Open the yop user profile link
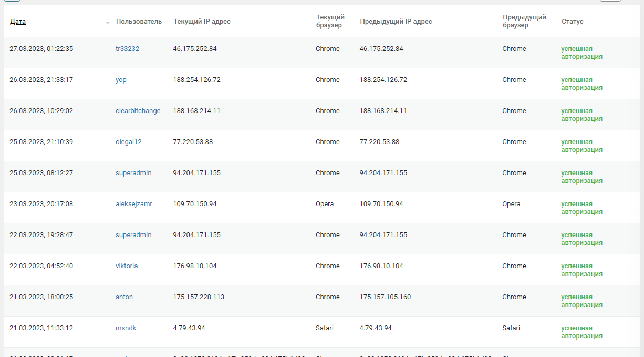 121,80
